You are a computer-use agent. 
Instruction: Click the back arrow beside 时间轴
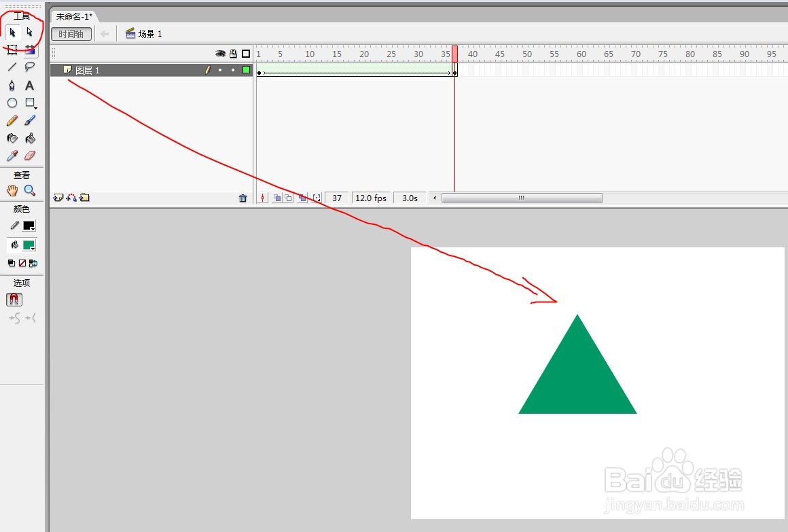click(x=105, y=34)
